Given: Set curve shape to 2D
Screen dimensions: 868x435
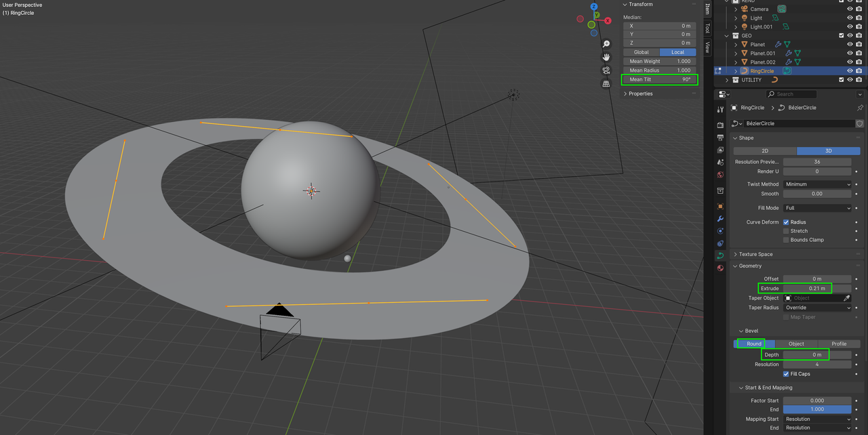Looking at the screenshot, I should [765, 150].
